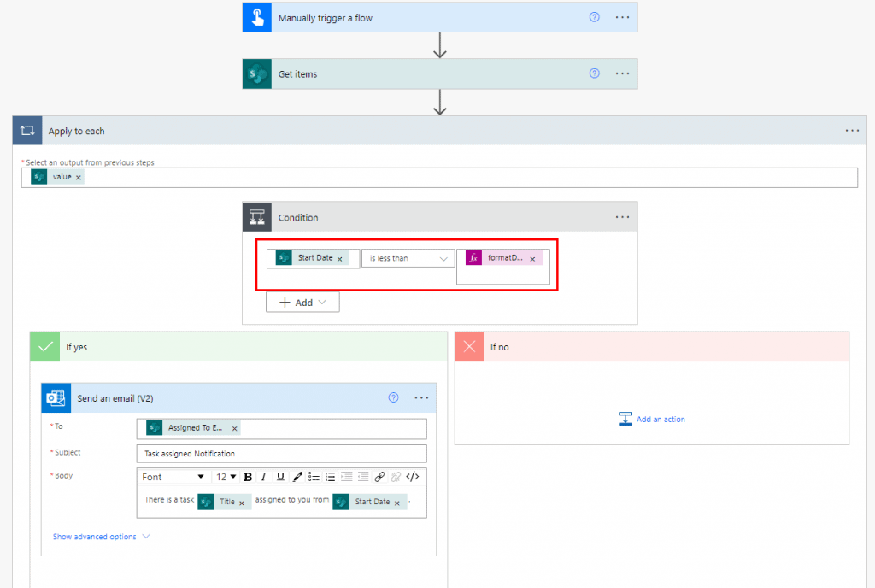Remove the Start Date token from body

click(x=397, y=503)
